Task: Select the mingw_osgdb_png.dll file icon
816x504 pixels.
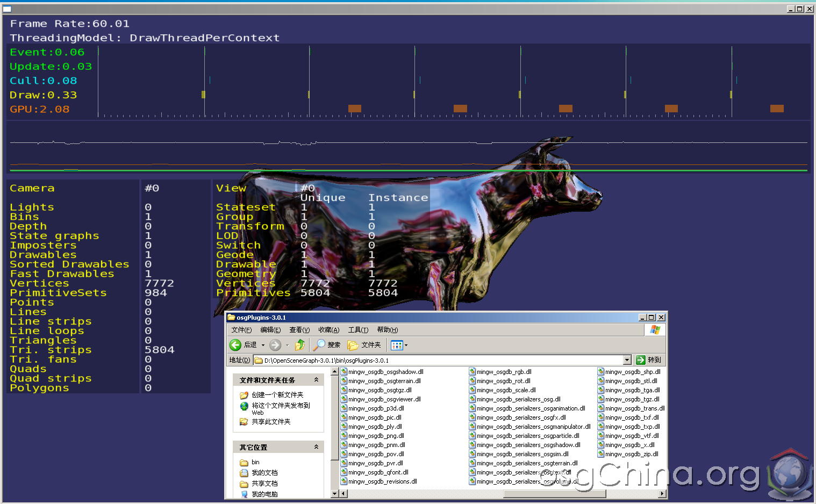Action: tap(344, 436)
